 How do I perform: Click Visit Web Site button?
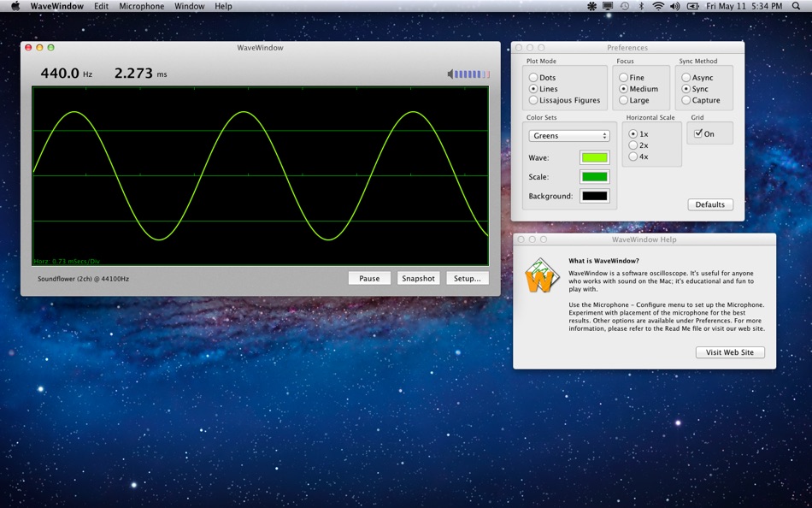[730, 352]
